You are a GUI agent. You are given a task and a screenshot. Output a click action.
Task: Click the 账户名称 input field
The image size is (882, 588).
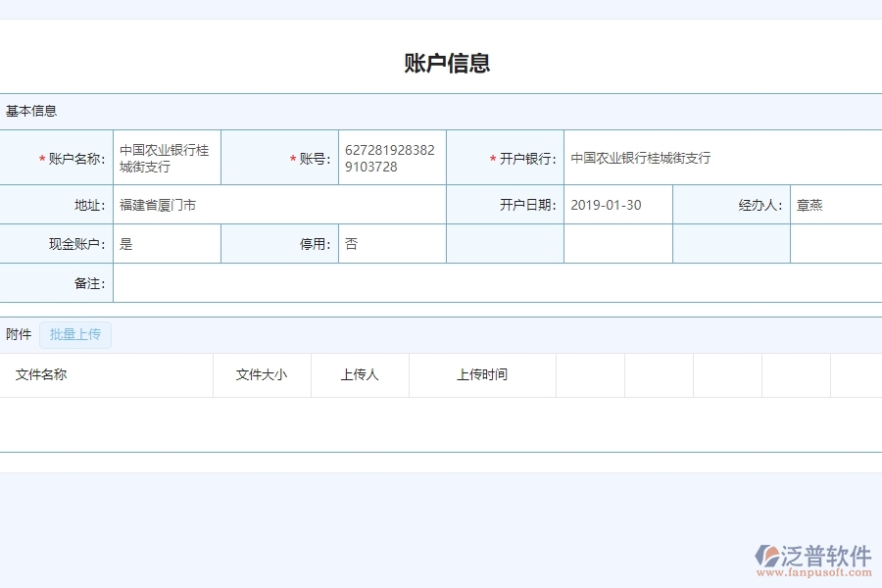pos(167,156)
